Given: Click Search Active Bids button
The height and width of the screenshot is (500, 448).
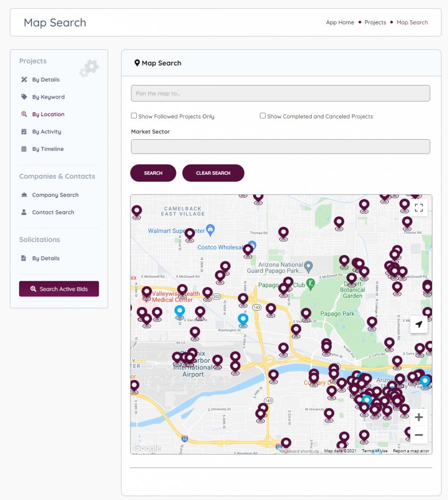Looking at the screenshot, I should (59, 289).
